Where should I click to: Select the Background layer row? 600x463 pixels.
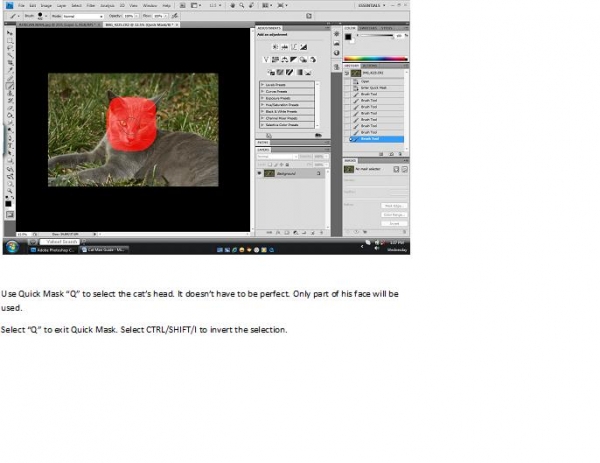coord(290,173)
